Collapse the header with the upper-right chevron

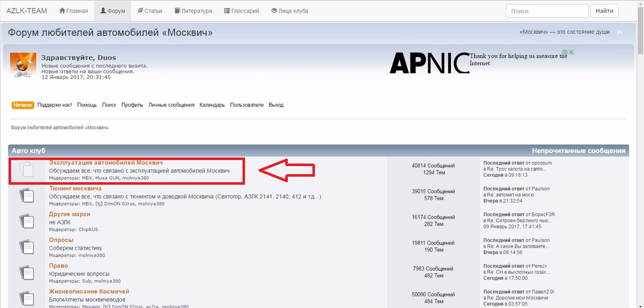[620, 33]
